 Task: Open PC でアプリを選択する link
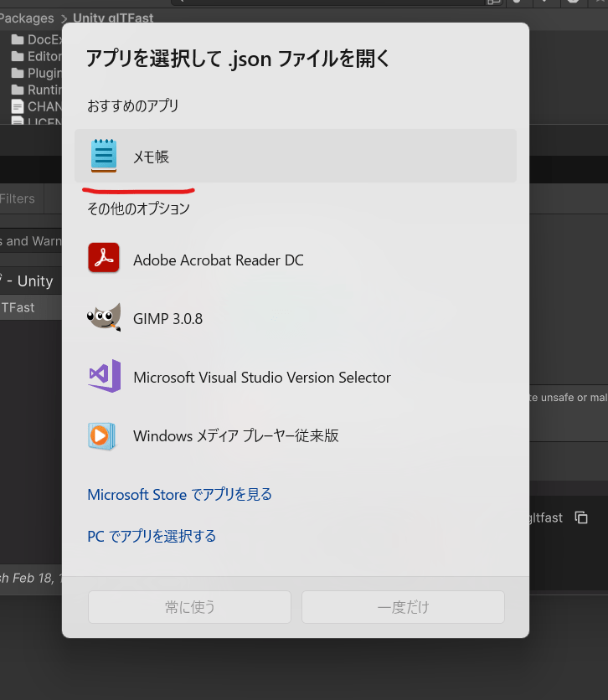pos(152,536)
